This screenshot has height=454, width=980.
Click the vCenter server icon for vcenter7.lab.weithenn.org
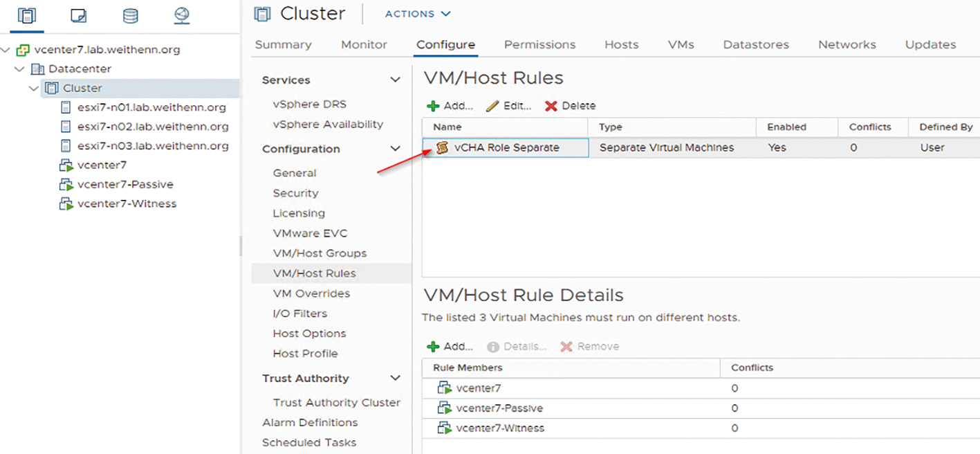(x=23, y=50)
